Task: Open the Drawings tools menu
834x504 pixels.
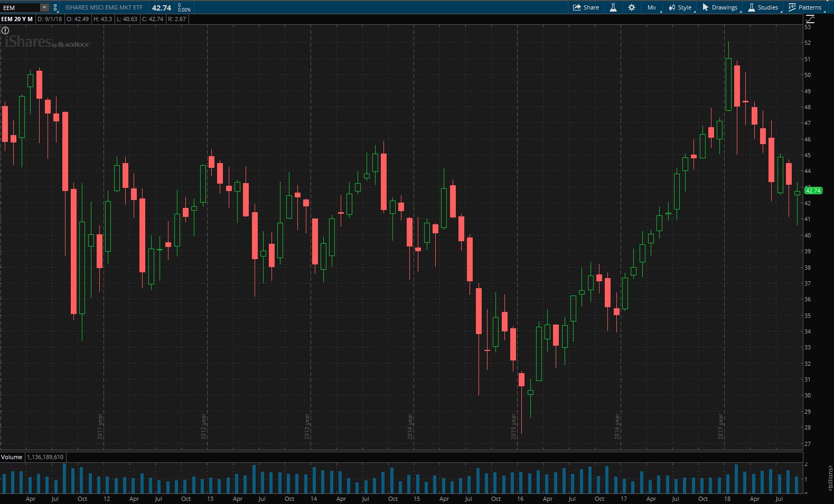Action: click(720, 7)
